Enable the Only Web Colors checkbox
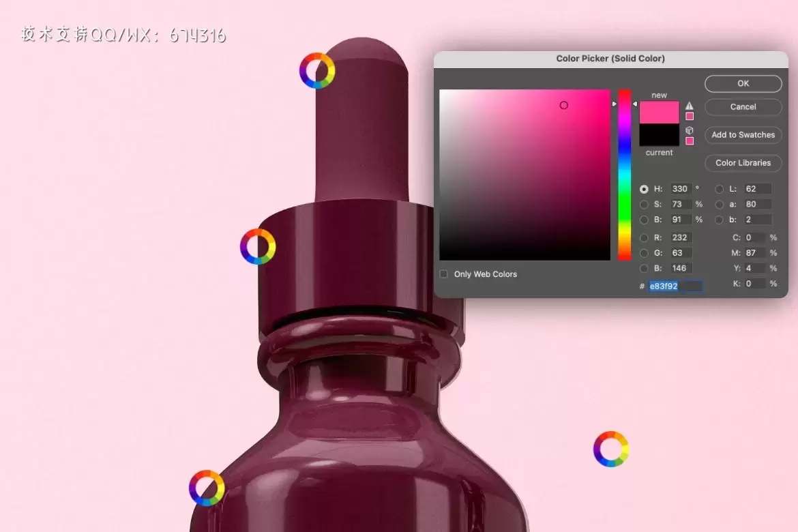The image size is (798, 532). [x=444, y=274]
